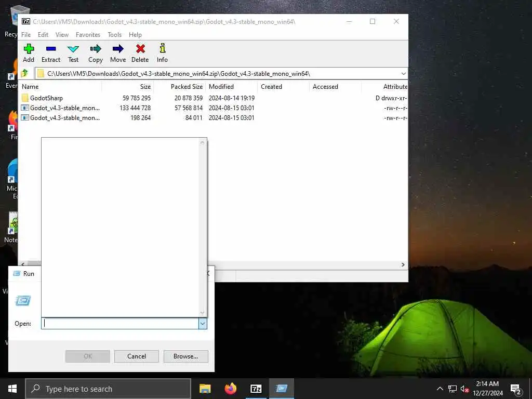Open the Help menu

(x=135, y=35)
